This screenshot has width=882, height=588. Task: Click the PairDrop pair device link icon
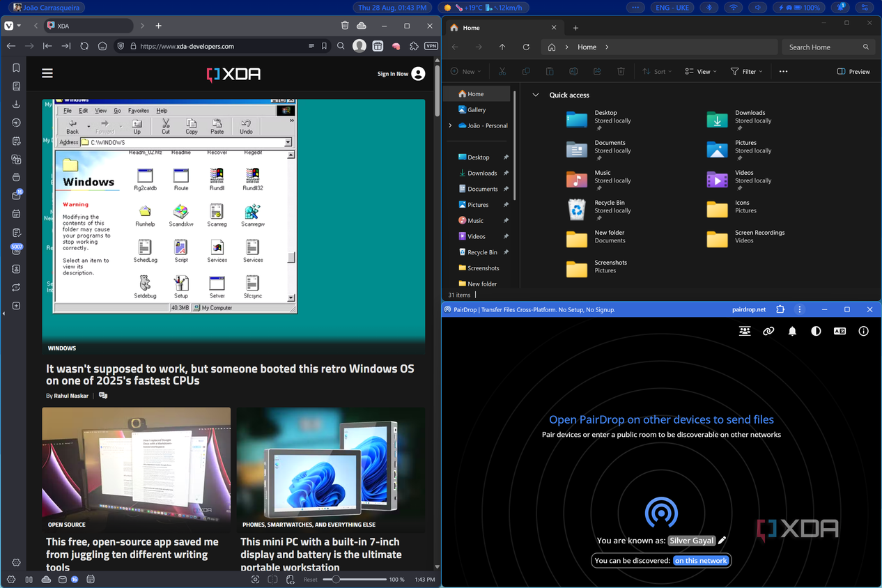point(768,332)
